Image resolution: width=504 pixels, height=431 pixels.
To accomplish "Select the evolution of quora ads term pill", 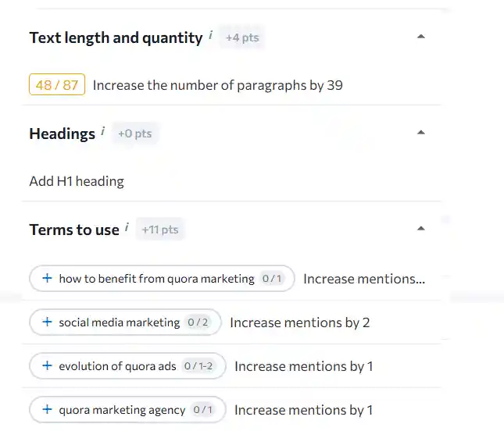I will tap(127, 366).
